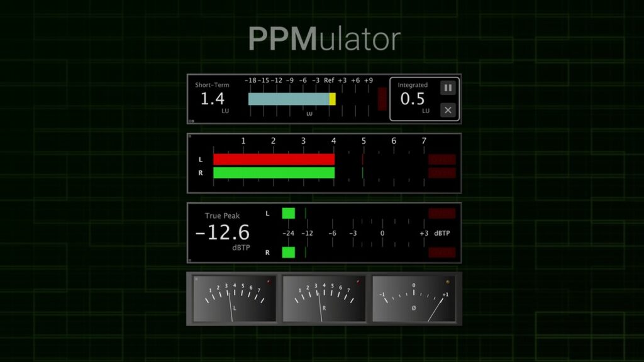Screen dimensions: 644x362
Task: Click the green R true peak segment indicator
Action: pos(289,252)
